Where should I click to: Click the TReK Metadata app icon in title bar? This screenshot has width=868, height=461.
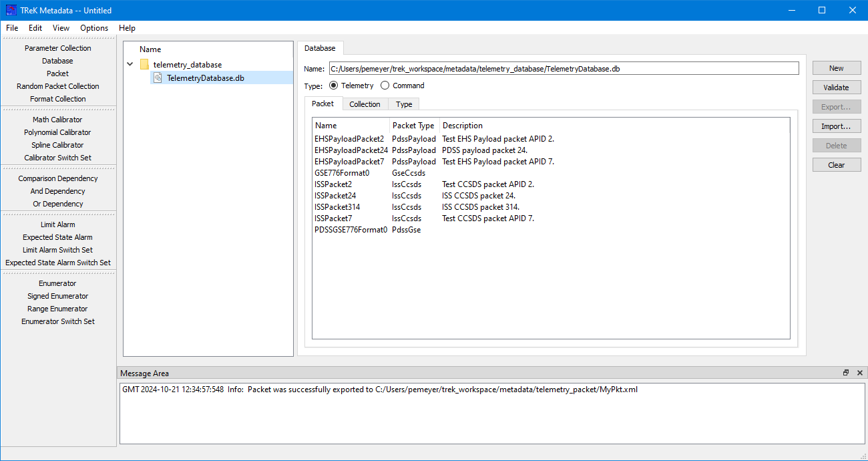11,10
